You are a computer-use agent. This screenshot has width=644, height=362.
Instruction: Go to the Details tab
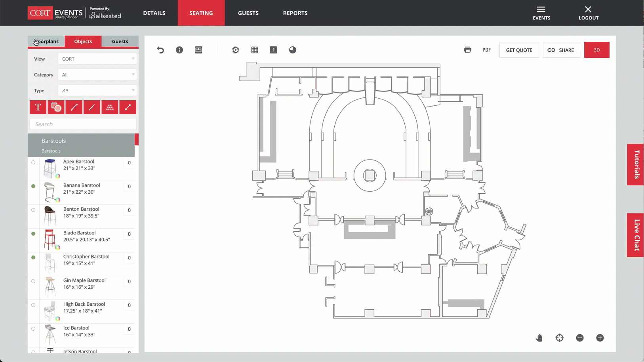(x=154, y=13)
